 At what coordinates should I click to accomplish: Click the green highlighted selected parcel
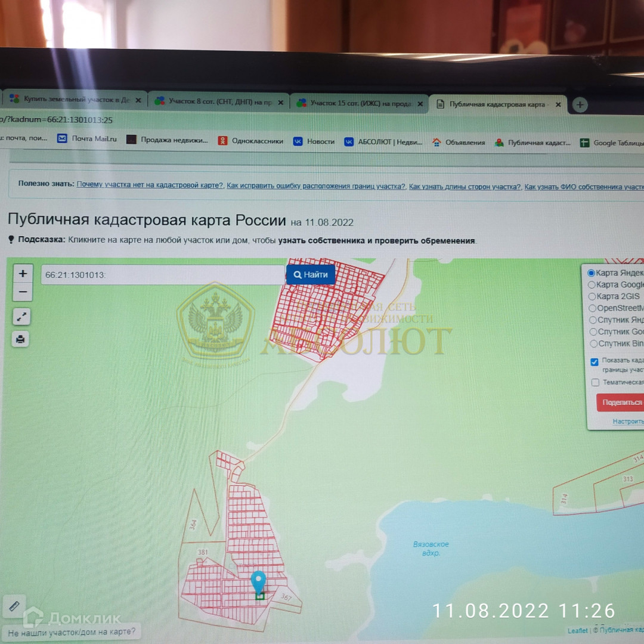pyautogui.click(x=259, y=595)
